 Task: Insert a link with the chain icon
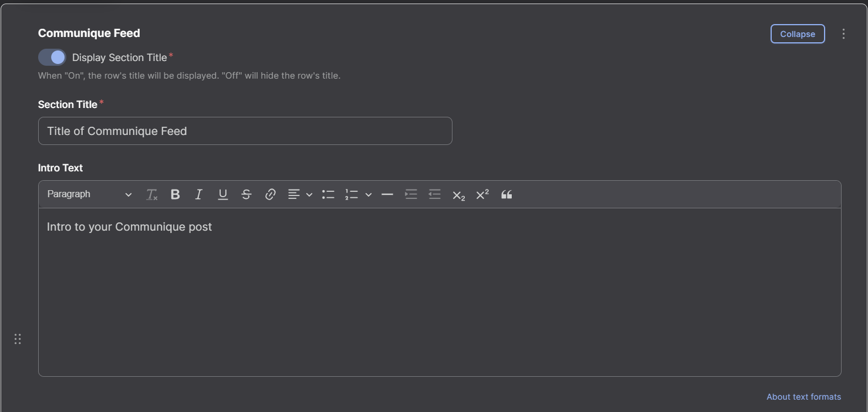271,195
